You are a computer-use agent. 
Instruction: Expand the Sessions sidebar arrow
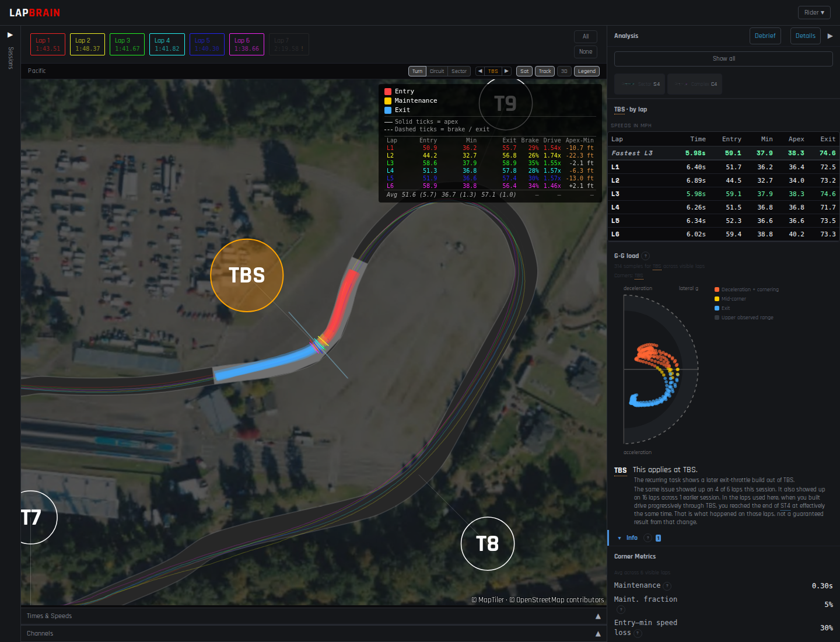click(10, 35)
